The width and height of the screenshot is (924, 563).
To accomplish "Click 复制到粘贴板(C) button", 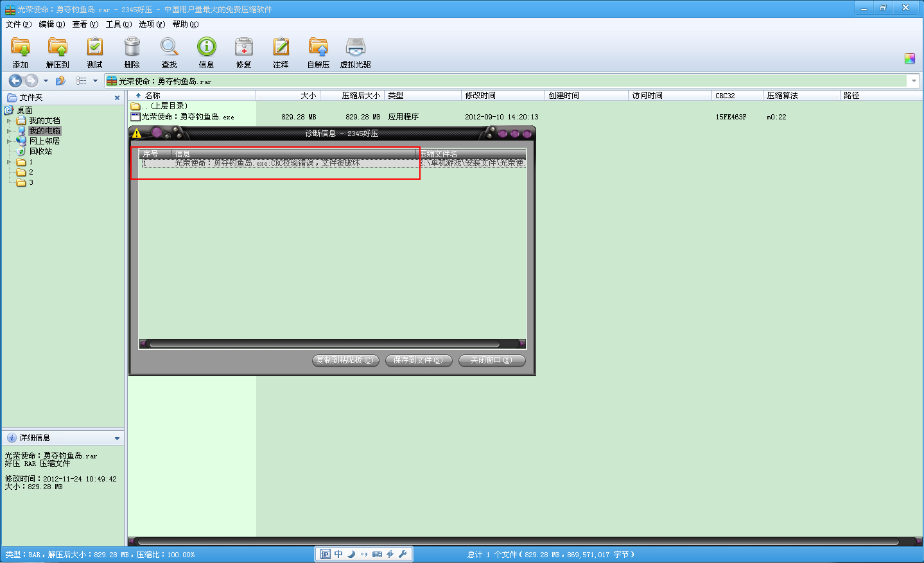I will 345,360.
